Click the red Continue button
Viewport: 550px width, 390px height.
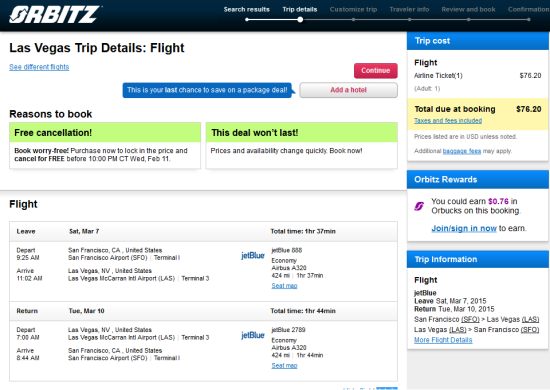tap(376, 70)
